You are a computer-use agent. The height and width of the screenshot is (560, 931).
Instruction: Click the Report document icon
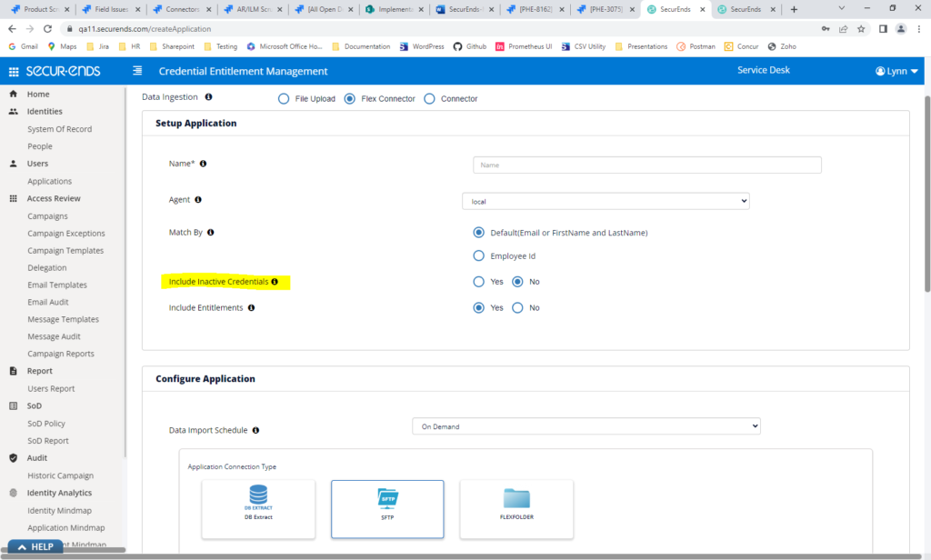pos(13,371)
